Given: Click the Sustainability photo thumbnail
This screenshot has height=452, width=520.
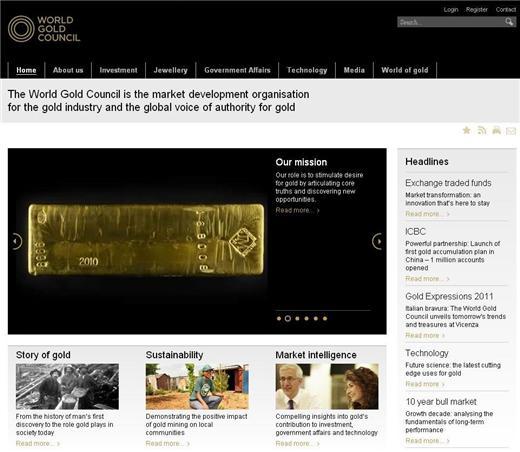Looking at the screenshot, I should point(197,386).
